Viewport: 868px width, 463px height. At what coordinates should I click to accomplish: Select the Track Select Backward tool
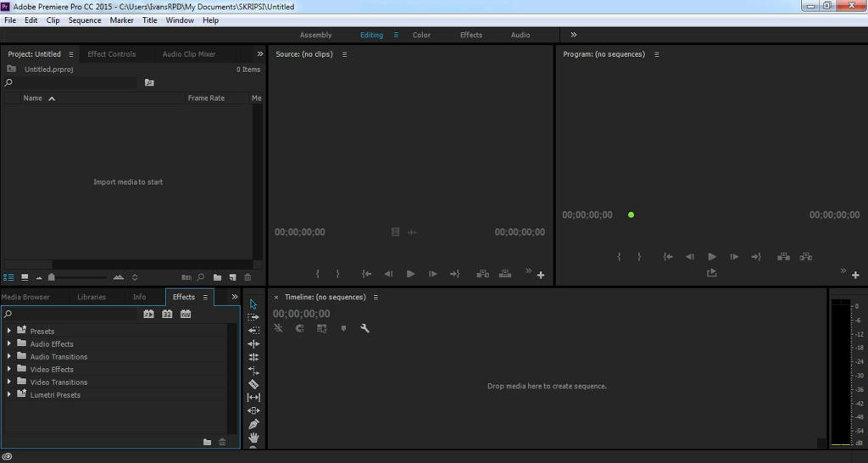(253, 331)
